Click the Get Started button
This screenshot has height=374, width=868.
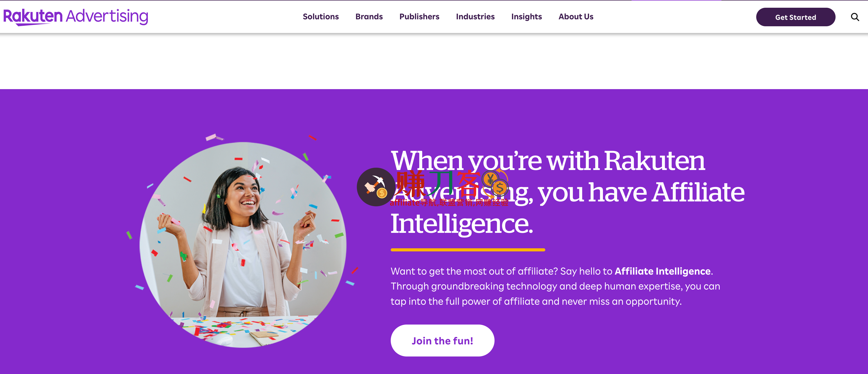(x=796, y=17)
